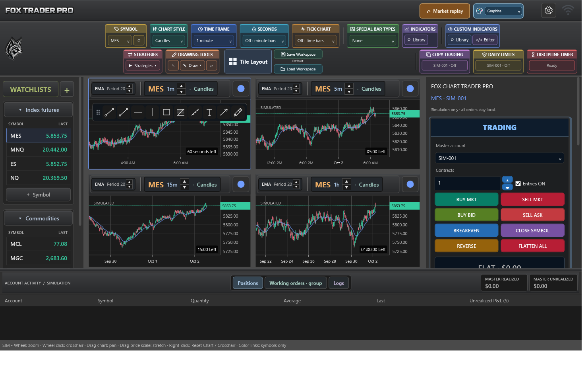588x366 pixels.
Task: Click the cursor pointer tool in Drawing Tools
Action: [173, 66]
